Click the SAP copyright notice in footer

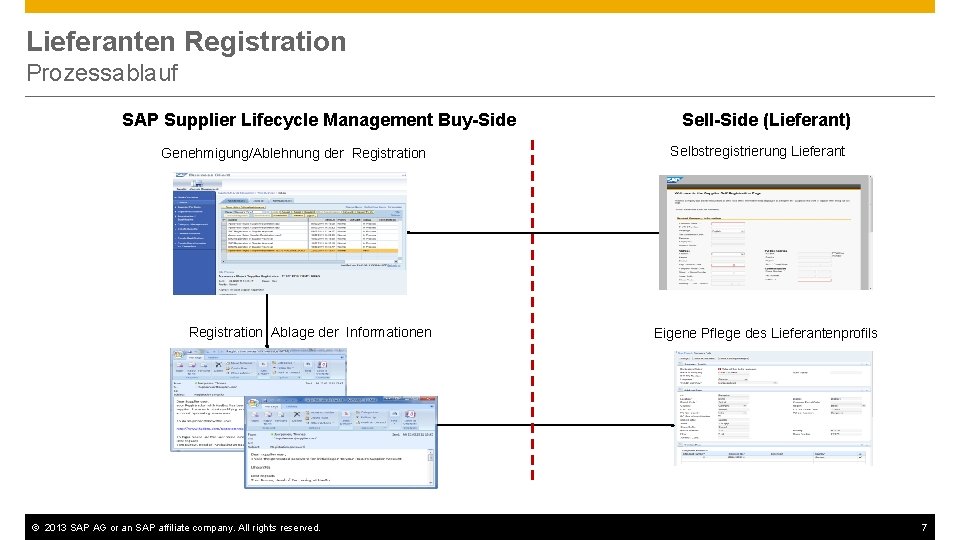coord(176,528)
